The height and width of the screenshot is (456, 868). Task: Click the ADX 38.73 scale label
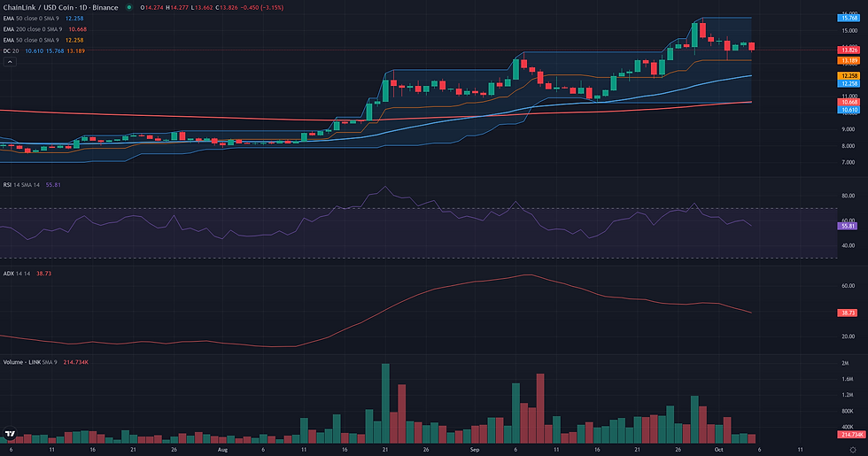tap(849, 313)
